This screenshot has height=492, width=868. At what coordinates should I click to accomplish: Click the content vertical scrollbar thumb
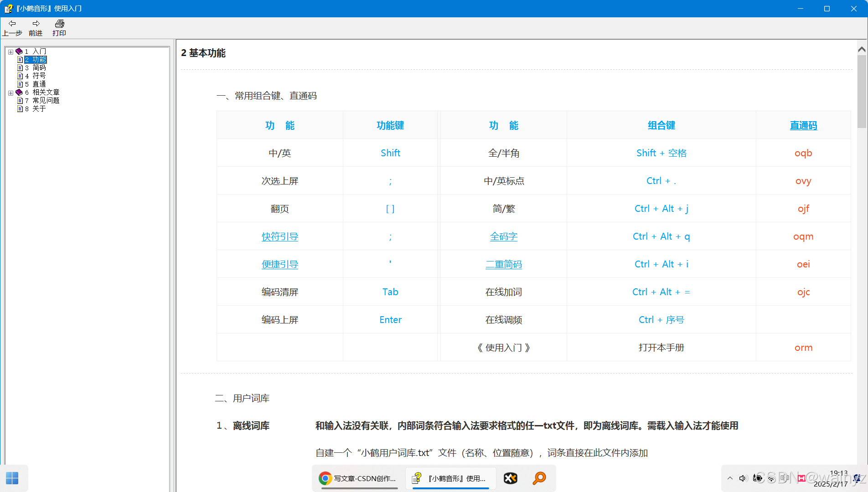[862, 92]
